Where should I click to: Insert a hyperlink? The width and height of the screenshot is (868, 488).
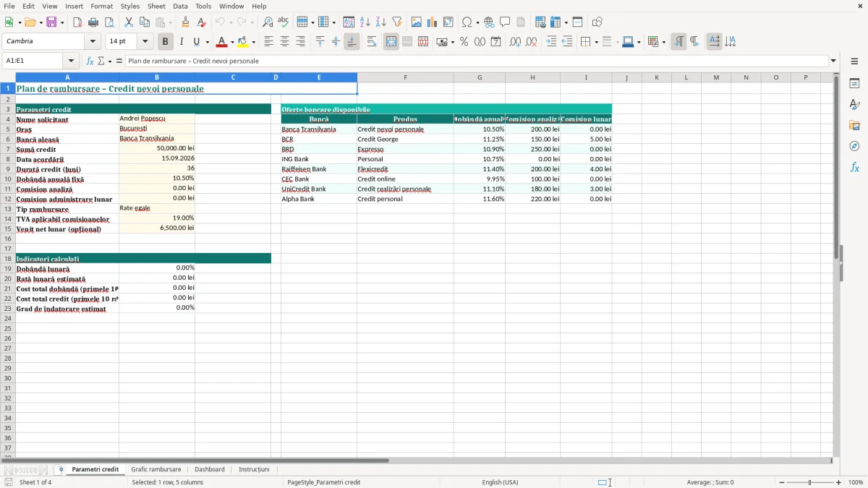point(489,22)
